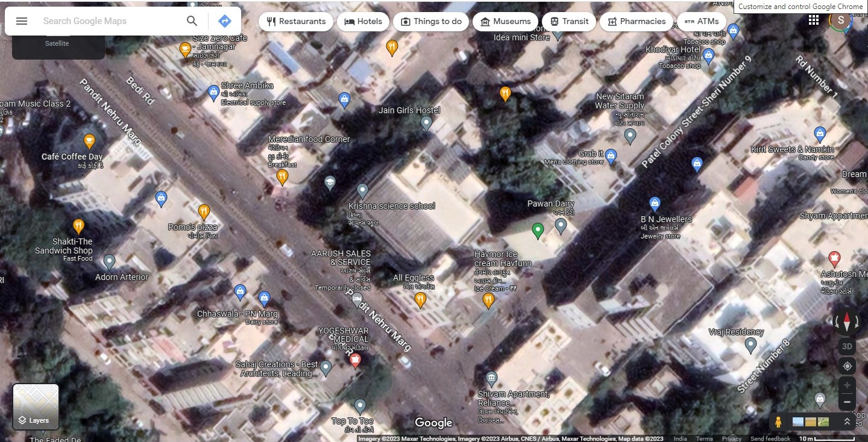This screenshot has width=868, height=442.
Task: Open the green Pawan Dairy marker
Action: (x=538, y=230)
